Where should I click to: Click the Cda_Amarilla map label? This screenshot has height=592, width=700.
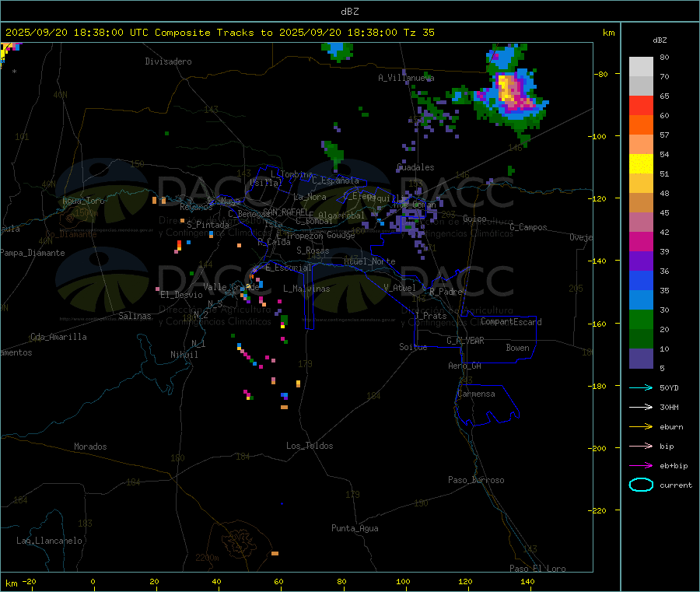pyautogui.click(x=58, y=337)
